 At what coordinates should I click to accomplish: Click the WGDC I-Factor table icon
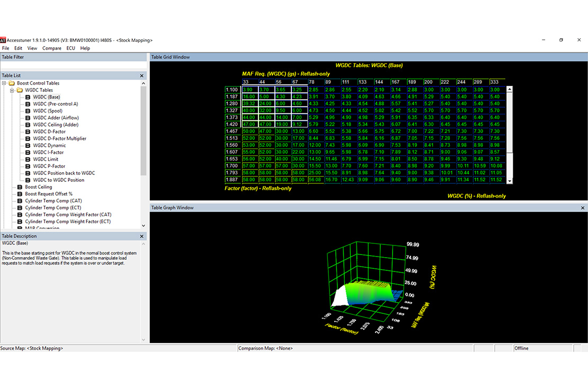tap(28, 152)
